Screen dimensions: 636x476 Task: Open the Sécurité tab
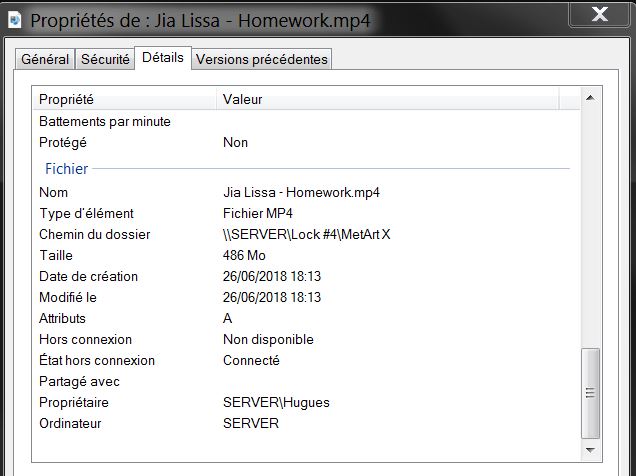click(105, 59)
